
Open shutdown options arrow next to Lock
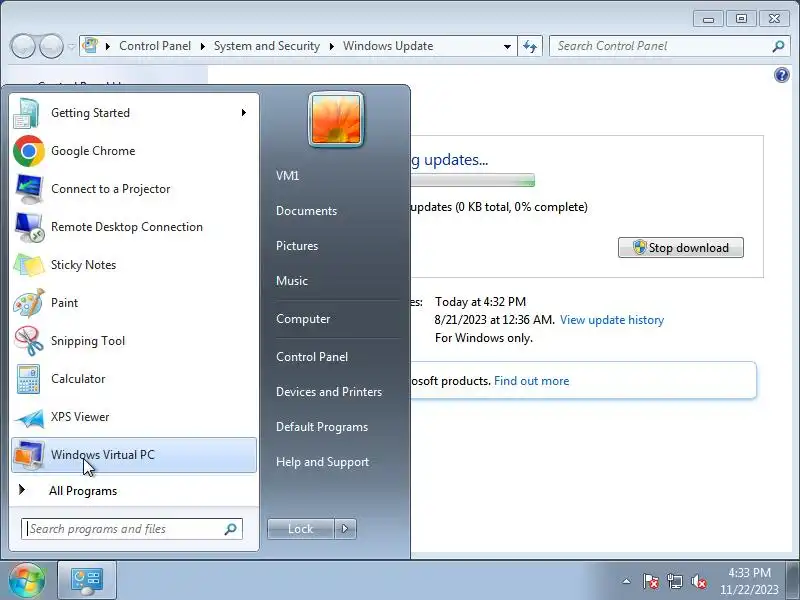click(x=345, y=529)
